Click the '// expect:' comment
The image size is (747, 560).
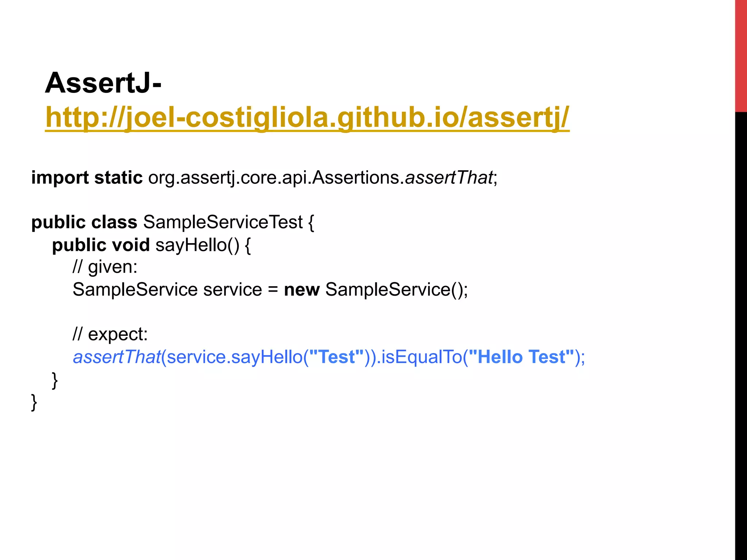110,334
